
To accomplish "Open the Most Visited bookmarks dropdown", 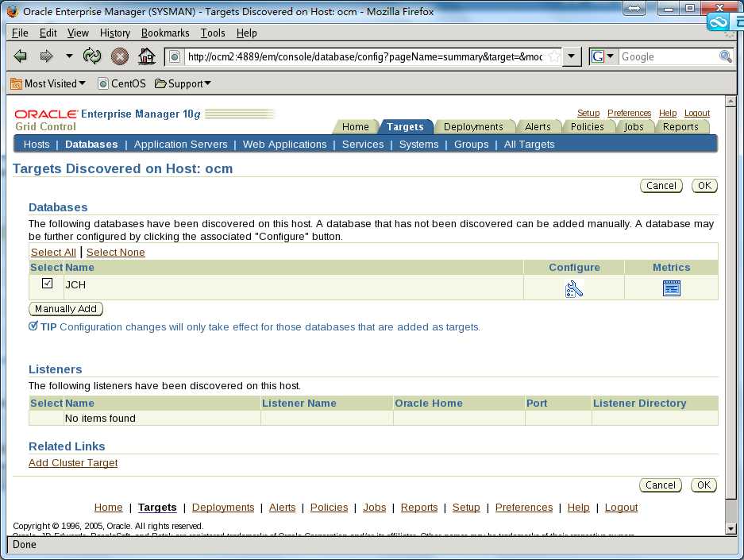I will tap(48, 83).
